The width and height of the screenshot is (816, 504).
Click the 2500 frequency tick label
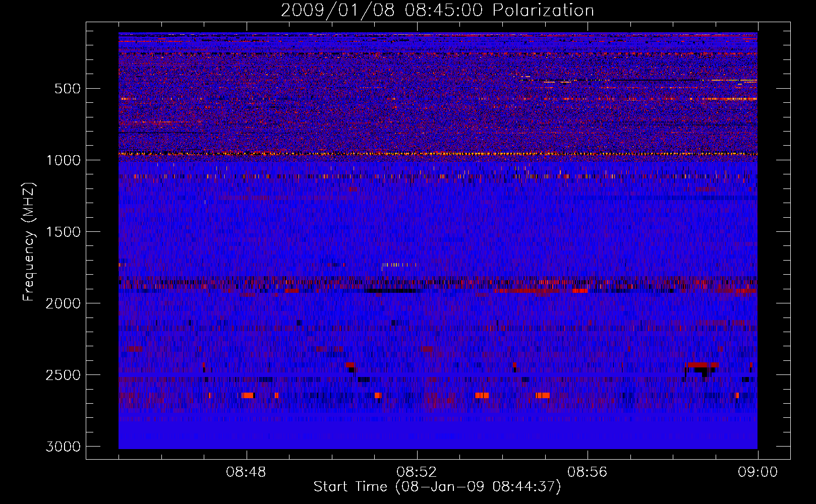63,375
